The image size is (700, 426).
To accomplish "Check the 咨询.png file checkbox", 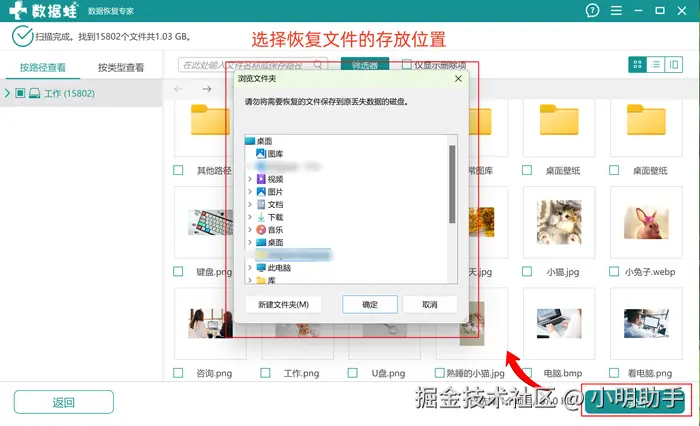I will coord(178,373).
